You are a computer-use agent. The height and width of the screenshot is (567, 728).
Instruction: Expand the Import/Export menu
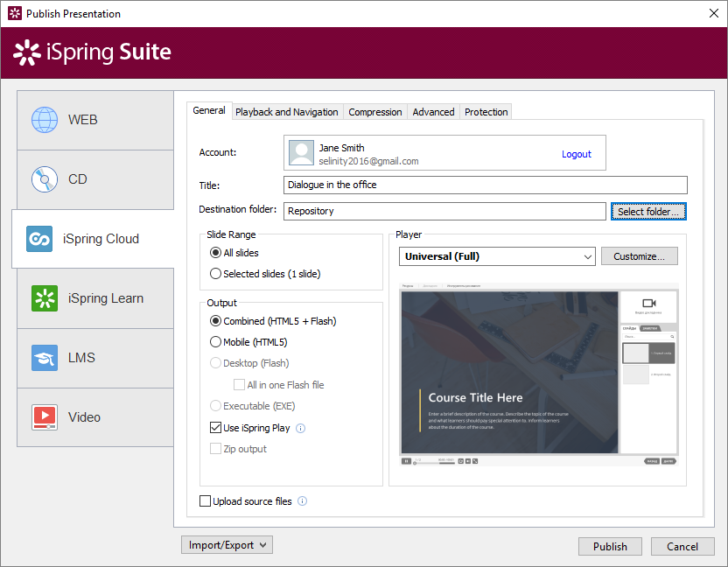point(226,544)
